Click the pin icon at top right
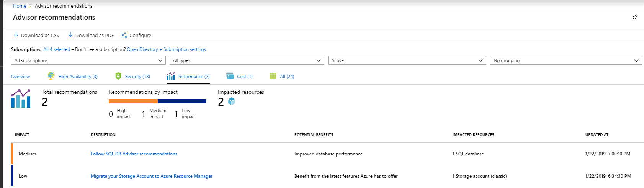 coord(635,17)
